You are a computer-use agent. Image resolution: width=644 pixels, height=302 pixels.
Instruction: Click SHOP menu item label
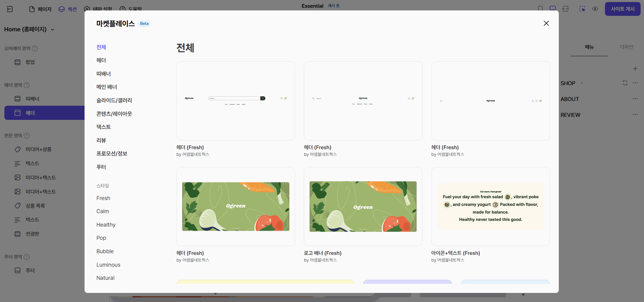(568, 83)
